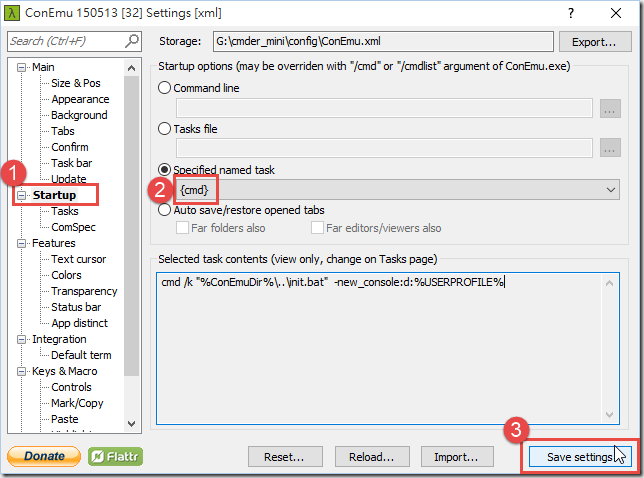The height and width of the screenshot is (478, 644).
Task: Click the Flattr button
Action: coord(115,456)
